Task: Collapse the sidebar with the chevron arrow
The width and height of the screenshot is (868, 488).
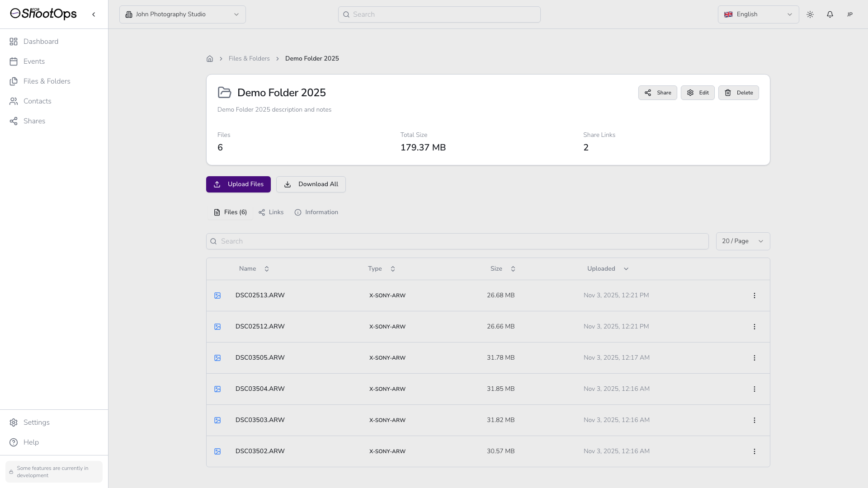Action: (x=94, y=14)
